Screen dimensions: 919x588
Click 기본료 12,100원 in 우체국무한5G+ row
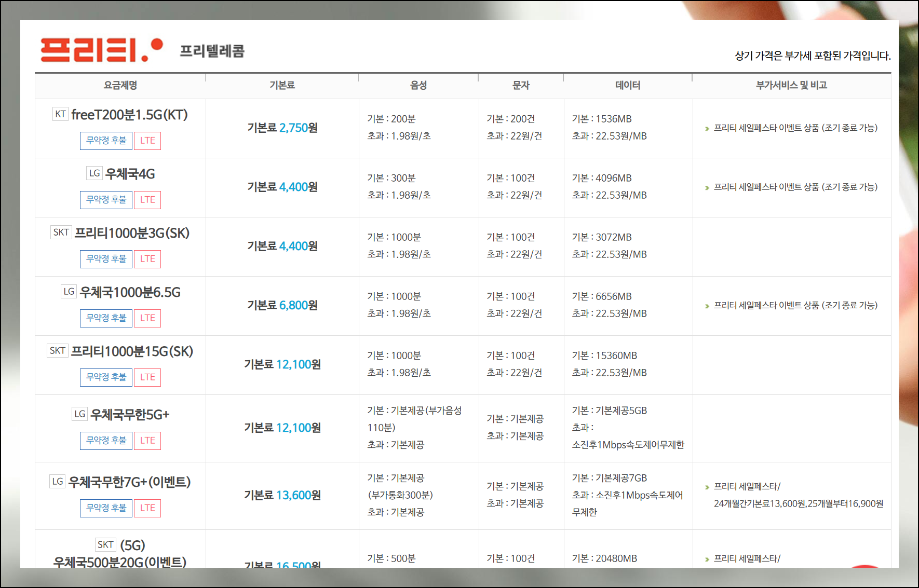pos(282,428)
